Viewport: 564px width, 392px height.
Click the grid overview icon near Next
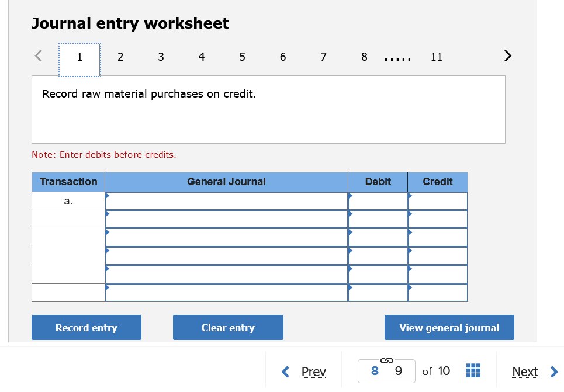click(473, 371)
